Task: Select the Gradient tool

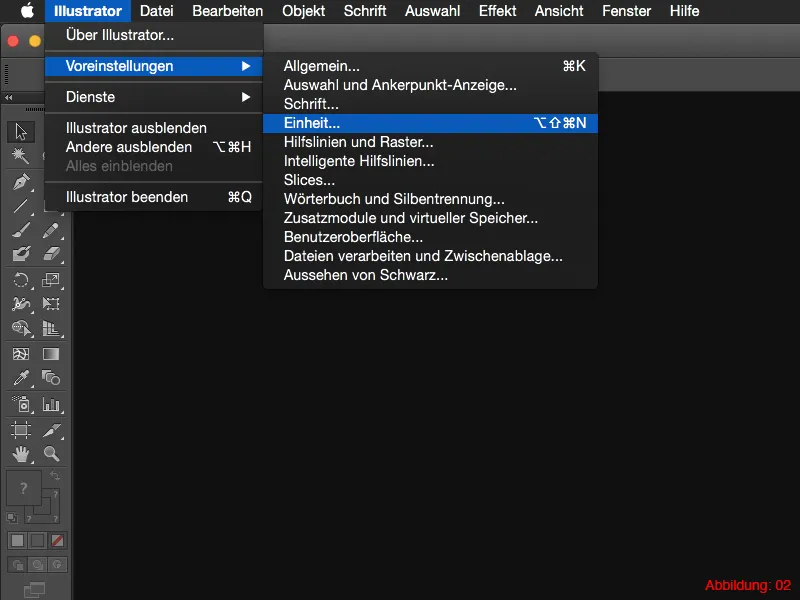Action: point(51,354)
